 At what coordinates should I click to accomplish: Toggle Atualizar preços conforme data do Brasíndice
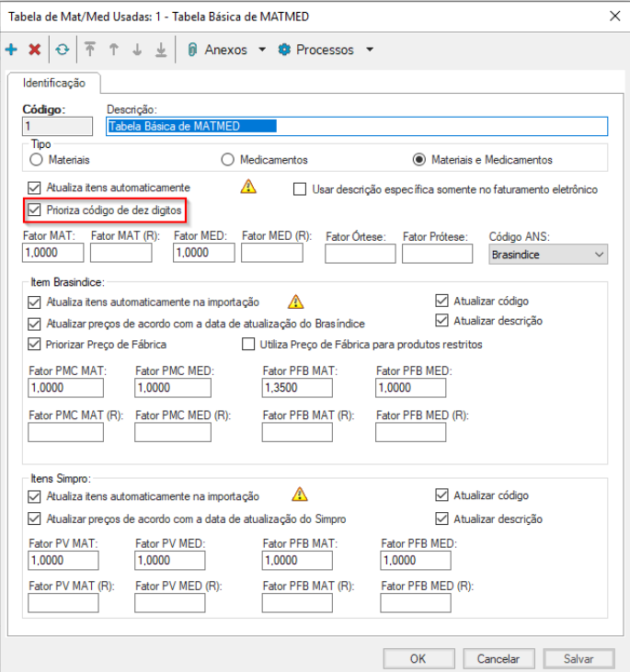(x=34, y=324)
